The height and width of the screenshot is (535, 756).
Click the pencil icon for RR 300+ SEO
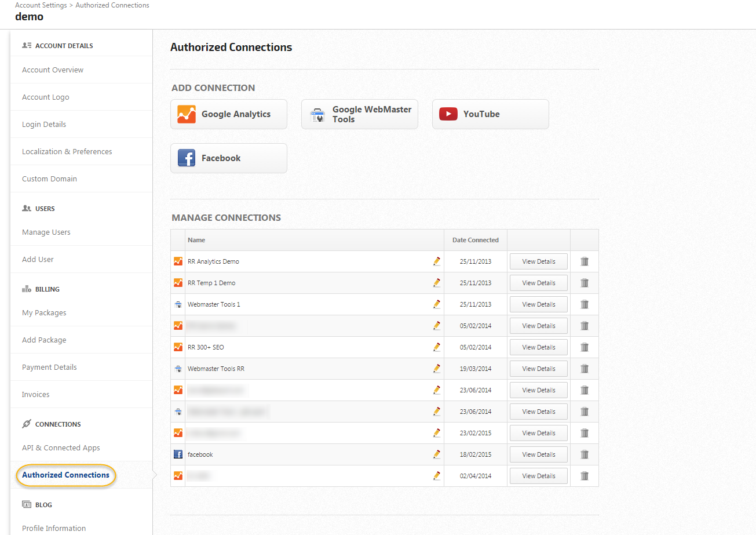(x=437, y=347)
